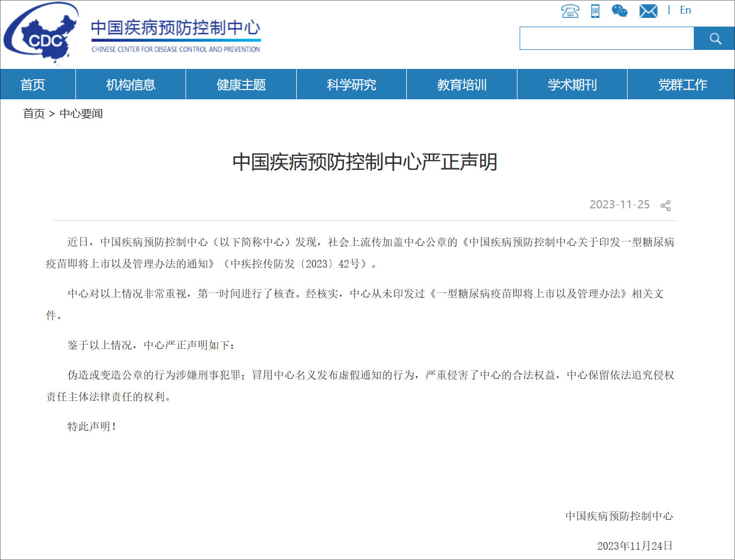
Task: Open the 教育培训 menu
Action: pyautogui.click(x=462, y=85)
